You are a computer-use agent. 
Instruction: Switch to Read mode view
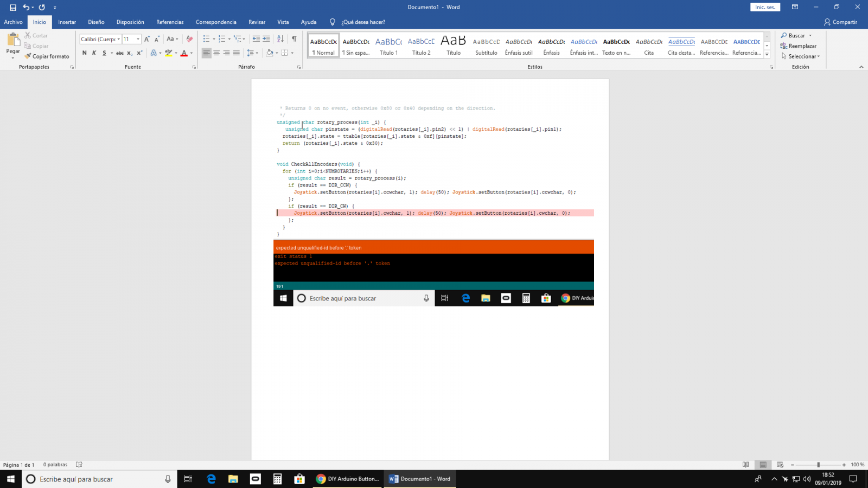746,465
